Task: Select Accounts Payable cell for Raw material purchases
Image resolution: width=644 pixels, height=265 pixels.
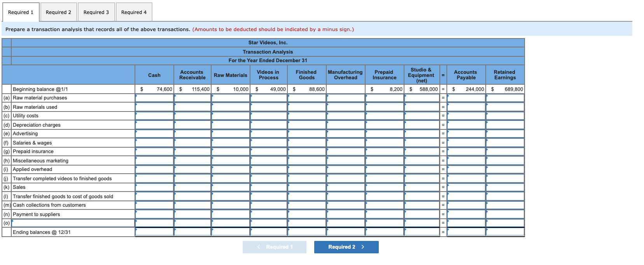Action: click(466, 98)
